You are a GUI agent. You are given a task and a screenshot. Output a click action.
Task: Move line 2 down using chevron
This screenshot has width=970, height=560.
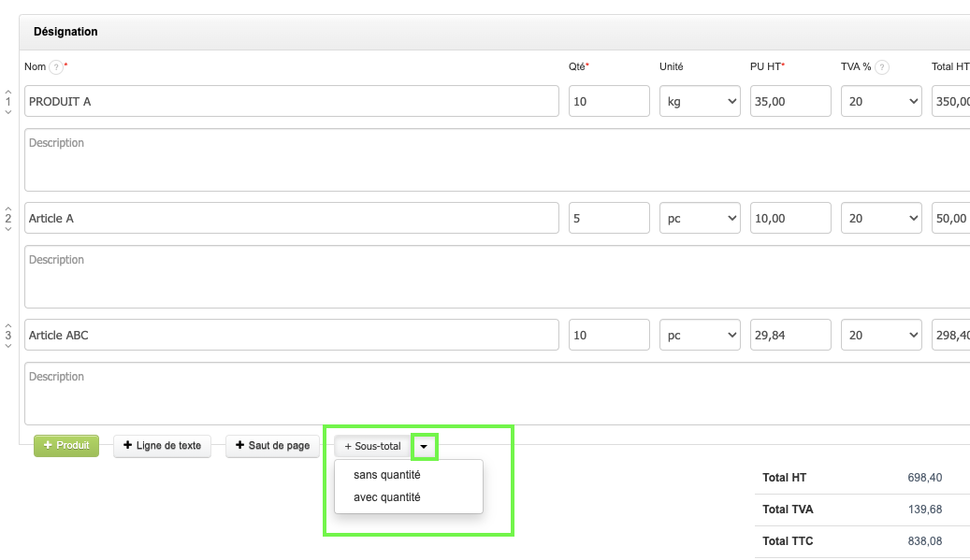point(8,228)
